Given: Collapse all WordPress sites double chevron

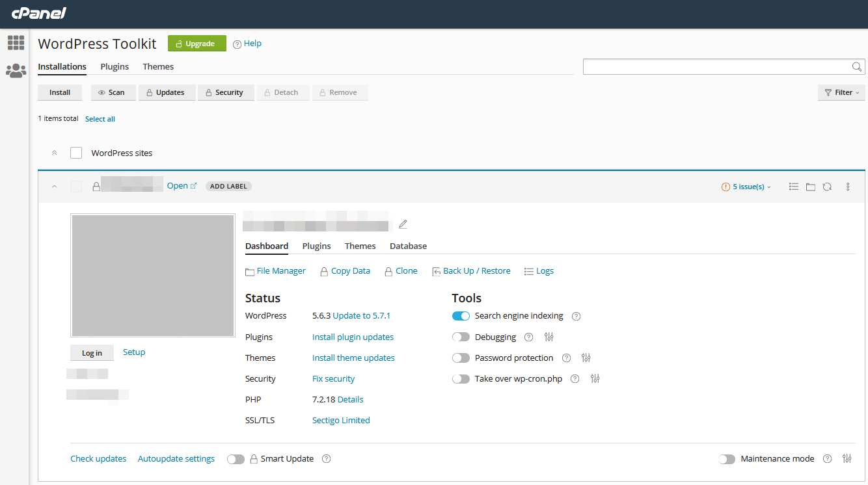Looking at the screenshot, I should tap(55, 153).
